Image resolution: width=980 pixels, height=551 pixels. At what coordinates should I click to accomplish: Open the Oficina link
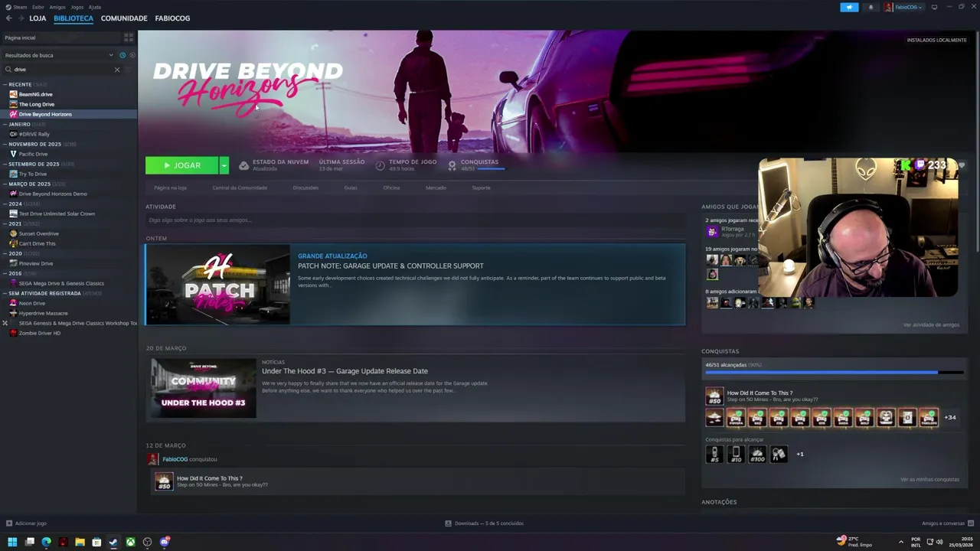coord(391,187)
